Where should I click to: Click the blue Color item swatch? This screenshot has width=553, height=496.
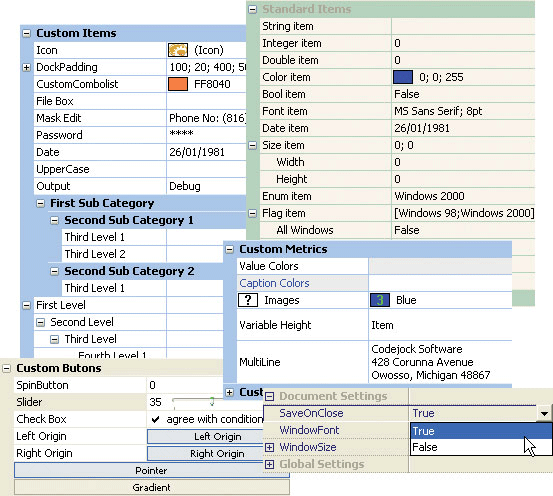(403, 77)
